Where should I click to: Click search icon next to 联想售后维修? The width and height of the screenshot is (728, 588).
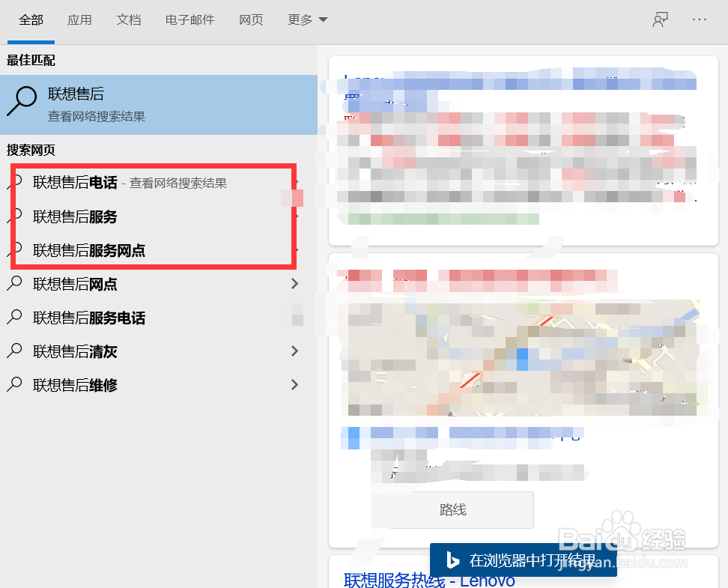[x=14, y=384]
